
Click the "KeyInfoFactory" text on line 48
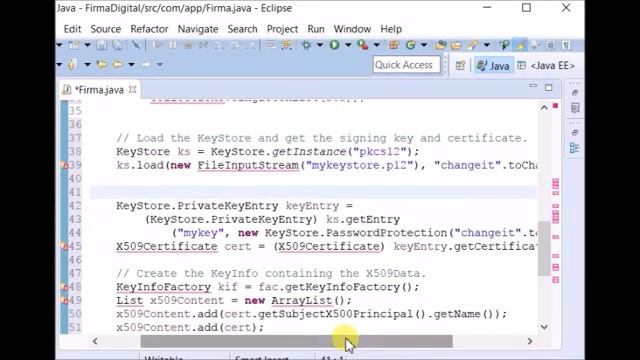(x=164, y=287)
